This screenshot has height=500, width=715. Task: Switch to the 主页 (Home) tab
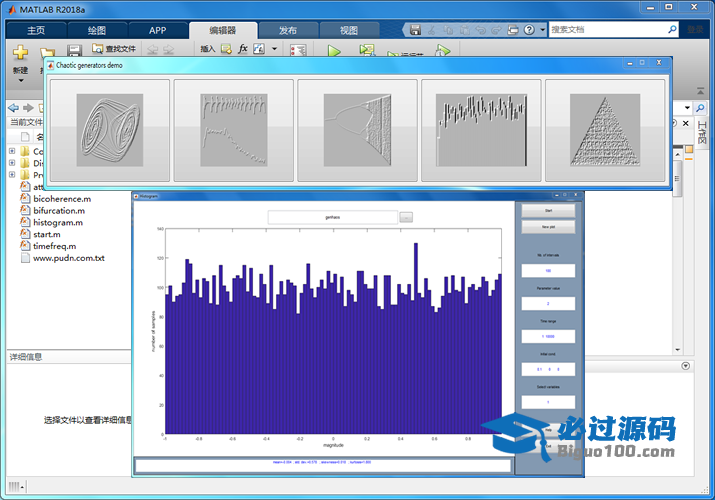coord(36,31)
